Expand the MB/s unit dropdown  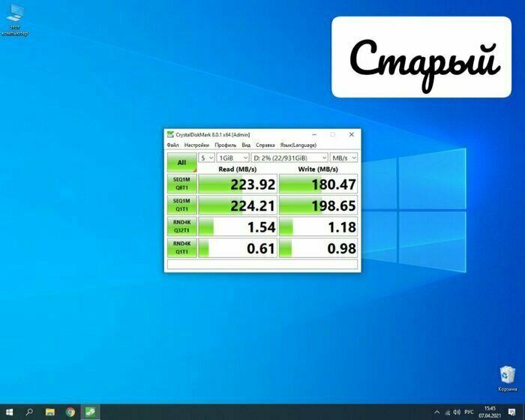click(x=344, y=158)
